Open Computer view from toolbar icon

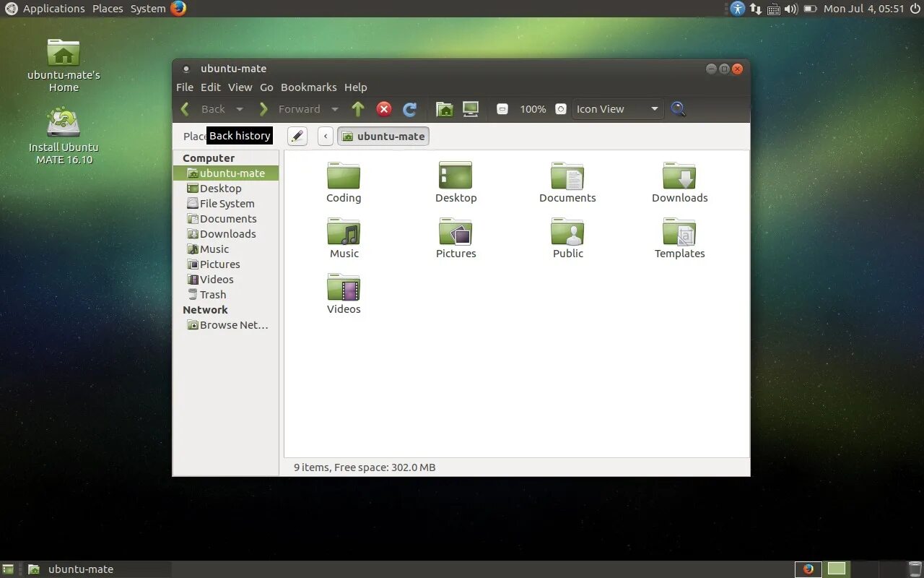(x=471, y=109)
